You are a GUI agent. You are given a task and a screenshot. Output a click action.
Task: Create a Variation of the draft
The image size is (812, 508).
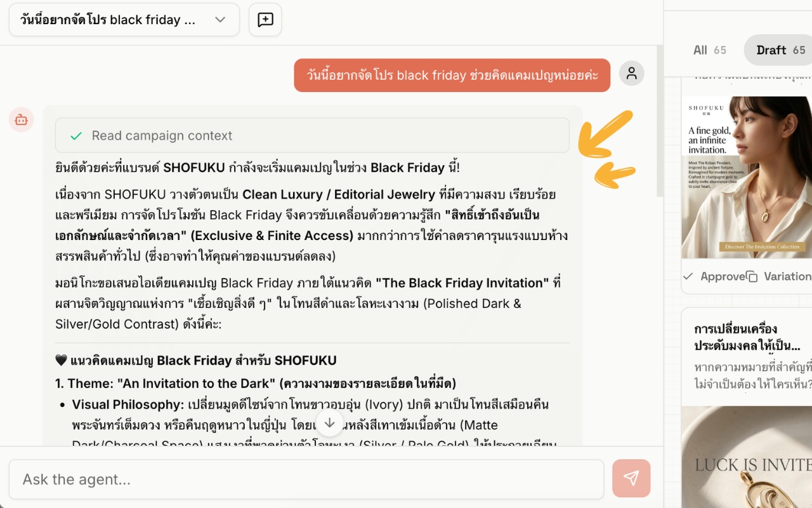tap(780, 276)
